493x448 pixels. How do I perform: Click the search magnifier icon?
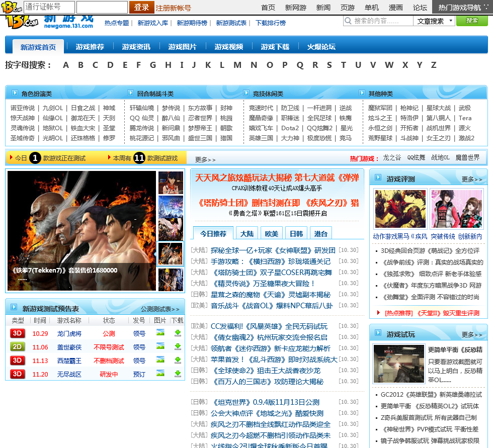pos(348,21)
